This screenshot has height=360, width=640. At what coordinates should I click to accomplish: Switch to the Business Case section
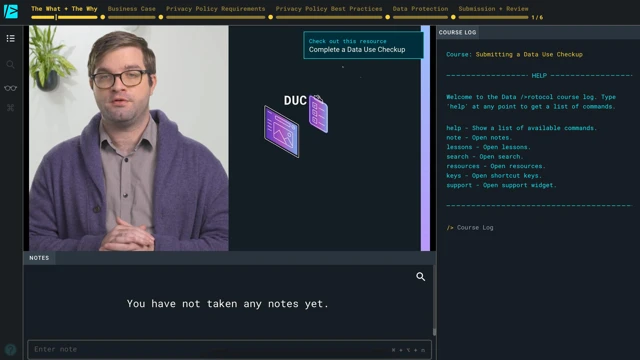pyautogui.click(x=131, y=9)
